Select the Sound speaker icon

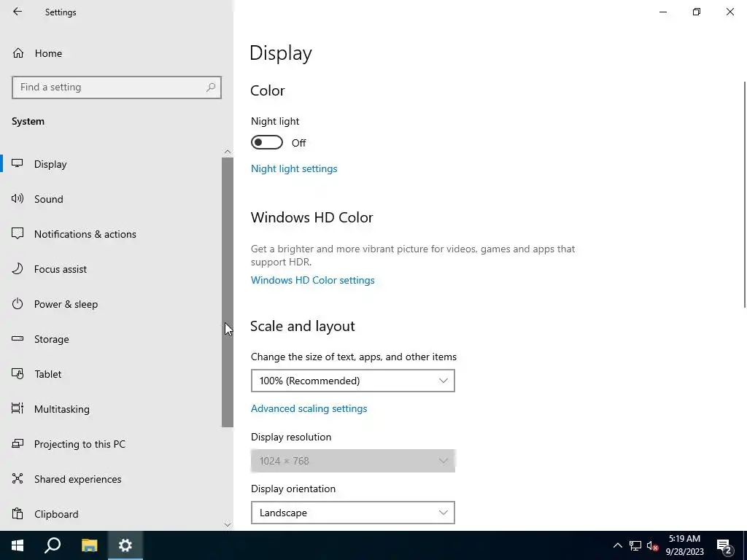pos(18,198)
